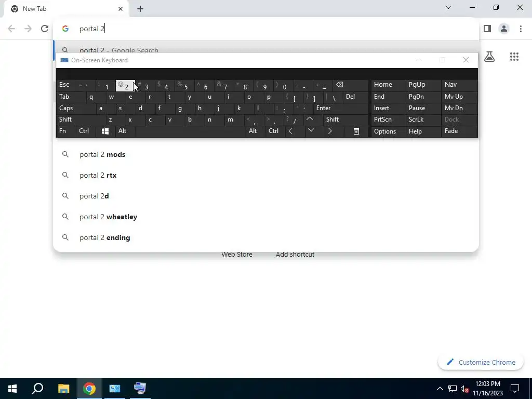Go back using Chrome's back arrow

click(x=11, y=29)
